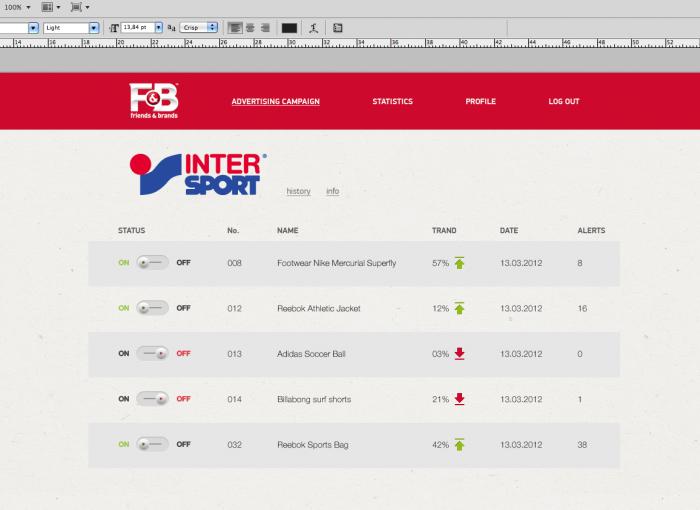Click alerts count 16 for Reebok Jacket
The height and width of the screenshot is (510, 700).
coord(582,309)
